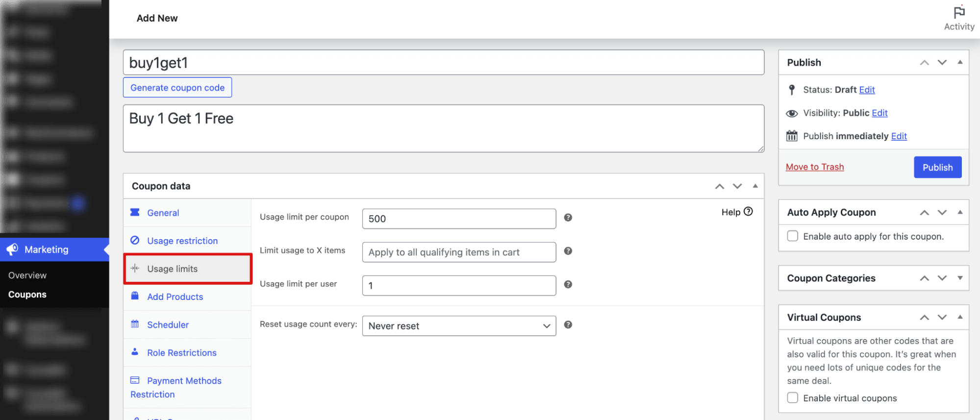Click the Move to Trash link
Viewport: 980px width, 420px height.
tap(814, 167)
